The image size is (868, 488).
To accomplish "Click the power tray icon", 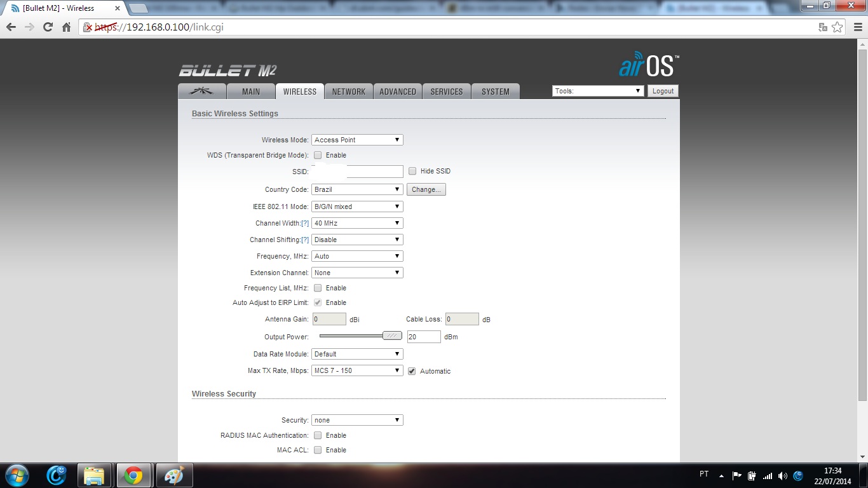I will pyautogui.click(x=752, y=475).
